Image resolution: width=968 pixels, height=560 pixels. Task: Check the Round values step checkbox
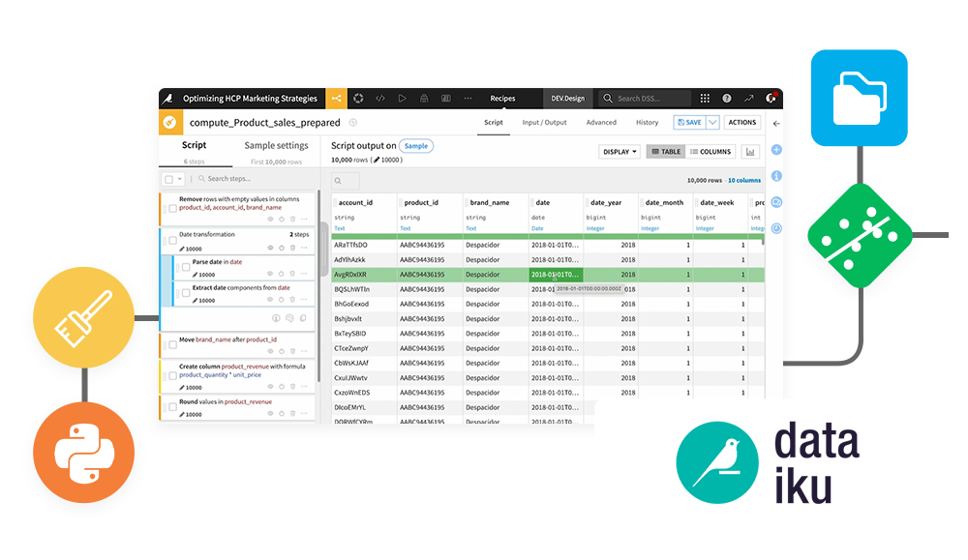coord(173,407)
